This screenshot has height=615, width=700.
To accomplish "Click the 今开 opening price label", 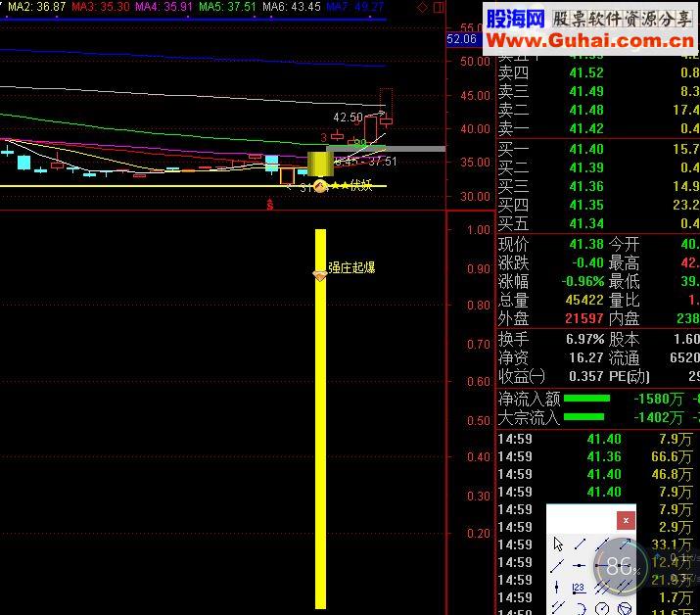I will pos(624,244).
